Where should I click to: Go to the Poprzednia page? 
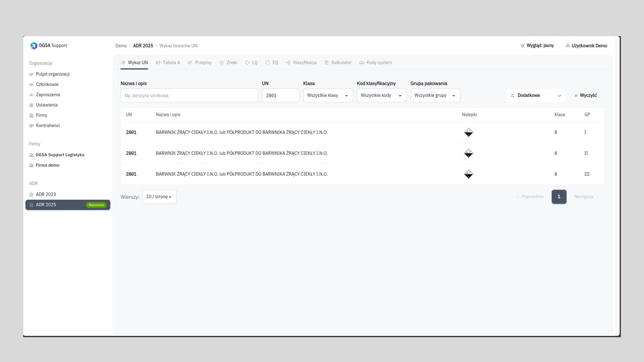[x=530, y=197]
